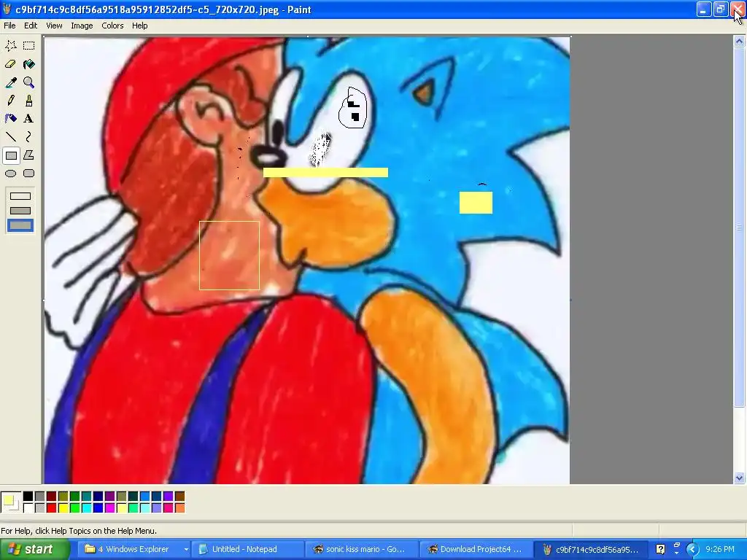This screenshot has width=747, height=560.
Task: Choose the straight Line tool
Action: coord(11,137)
